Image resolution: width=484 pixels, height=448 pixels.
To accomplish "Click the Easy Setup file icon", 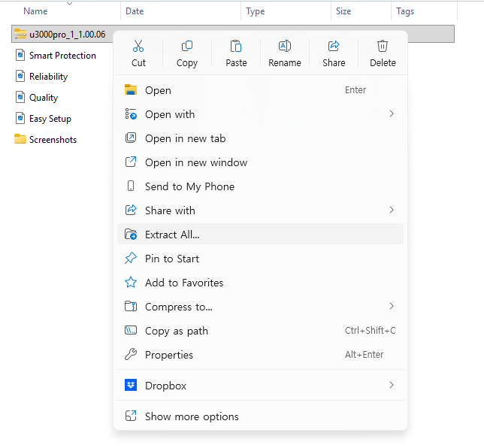I will (x=20, y=118).
